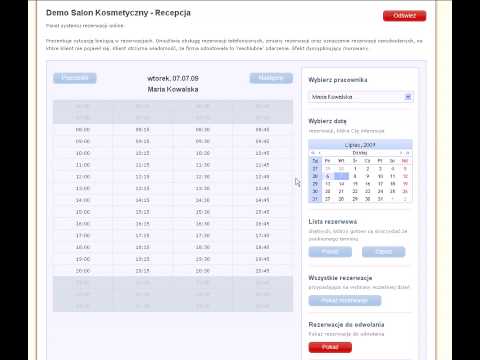Click the 17:00 time slot
Image resolution: width=480 pixels, height=360 pixels.
point(83,236)
